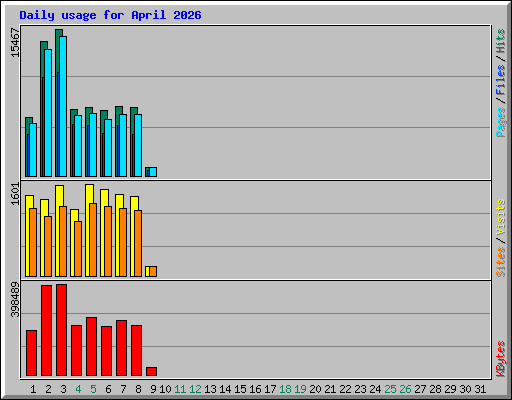This screenshot has width=512, height=400.
Task: Click x-axis day label "29"
Action: pos(450,389)
